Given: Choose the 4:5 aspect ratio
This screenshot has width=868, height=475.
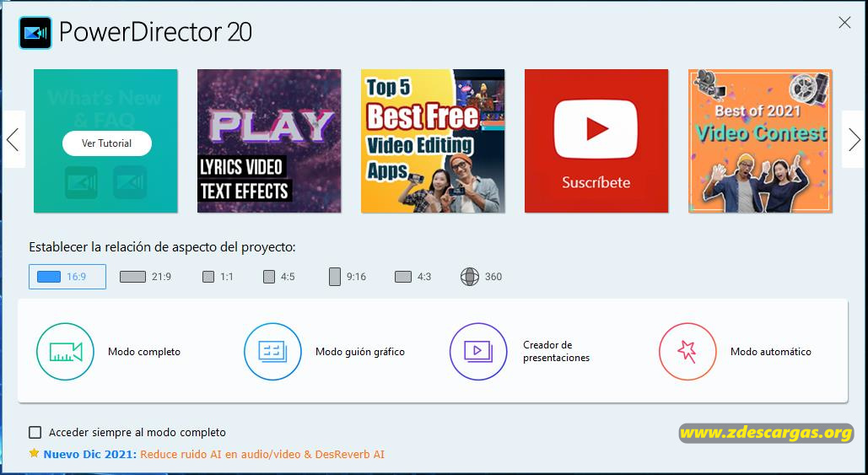Looking at the screenshot, I should pos(279,277).
